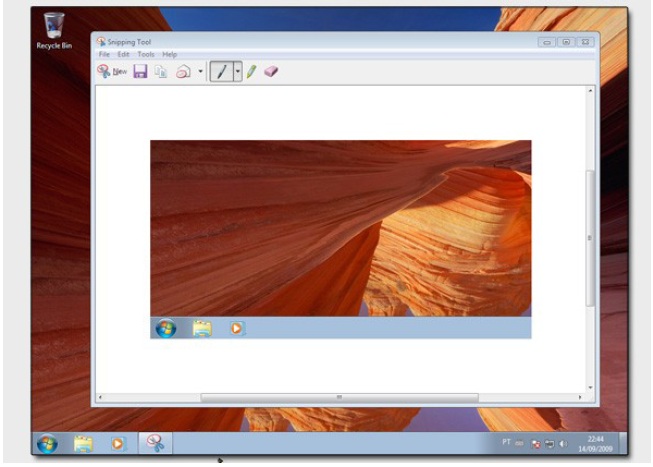
Task: Copy the snip using the copy icon
Action: (160, 72)
